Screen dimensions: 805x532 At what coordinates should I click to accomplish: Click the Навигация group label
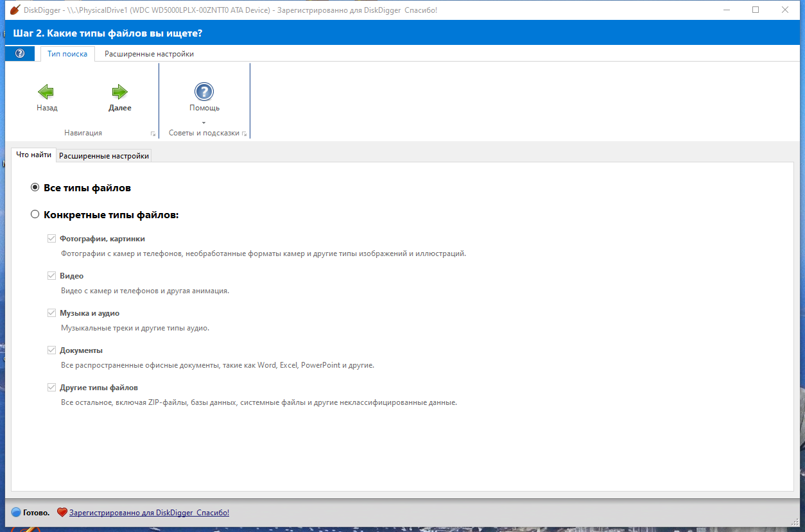point(83,133)
